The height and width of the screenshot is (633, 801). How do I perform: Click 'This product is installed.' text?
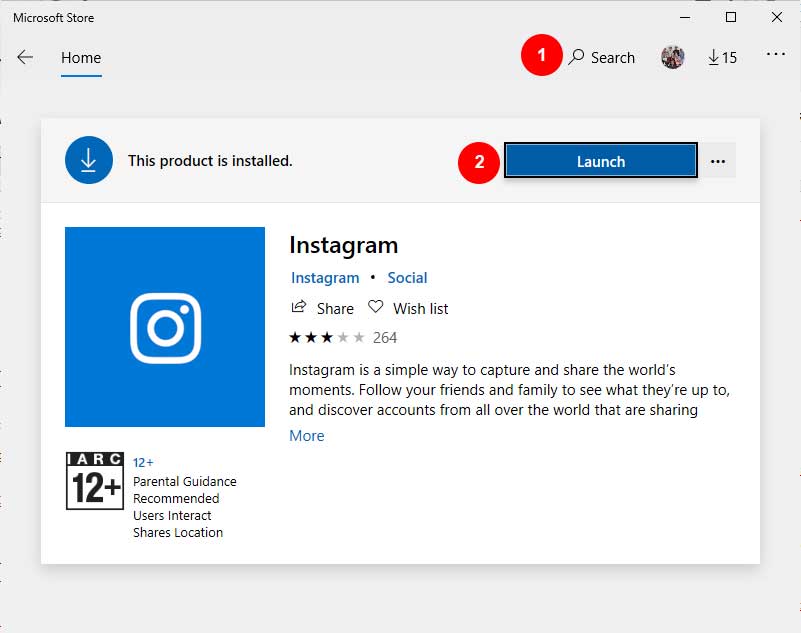[x=210, y=161]
